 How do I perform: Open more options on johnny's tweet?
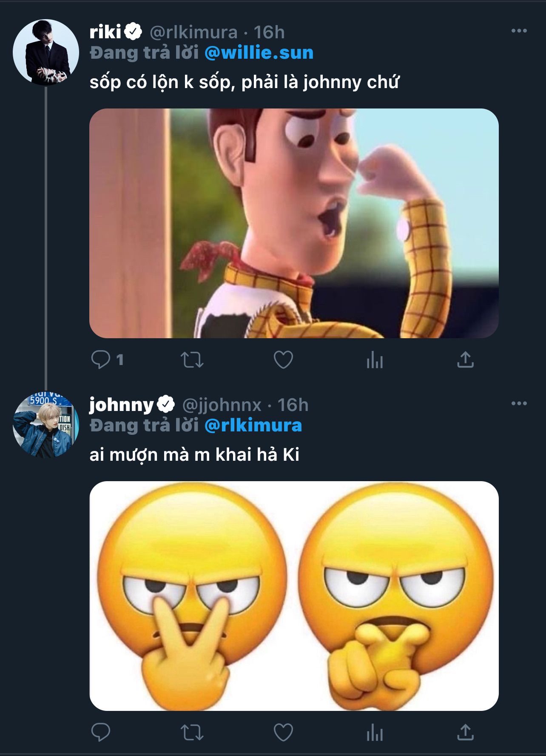[519, 403]
